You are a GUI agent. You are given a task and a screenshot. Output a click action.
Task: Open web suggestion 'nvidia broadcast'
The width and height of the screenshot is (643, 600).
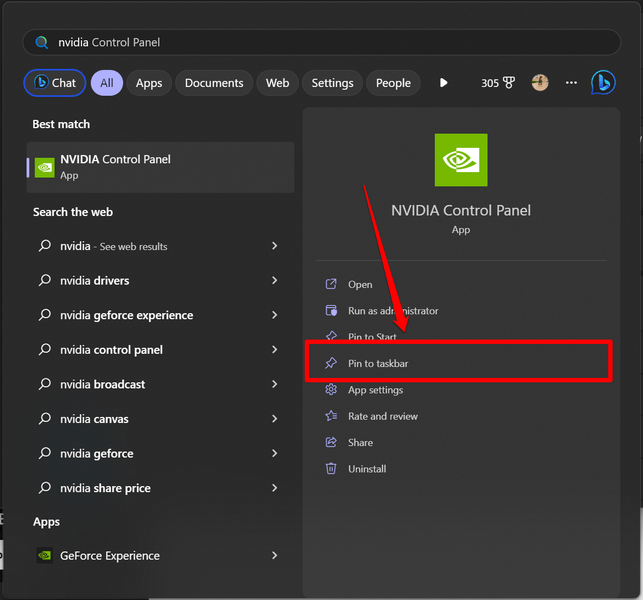point(160,384)
